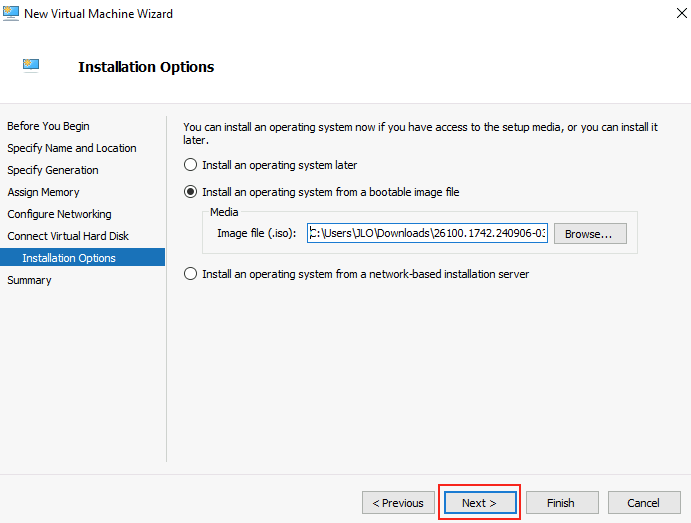The height and width of the screenshot is (523, 691).
Task: Switch to Configure Networking step
Action: pyautogui.click(x=59, y=214)
